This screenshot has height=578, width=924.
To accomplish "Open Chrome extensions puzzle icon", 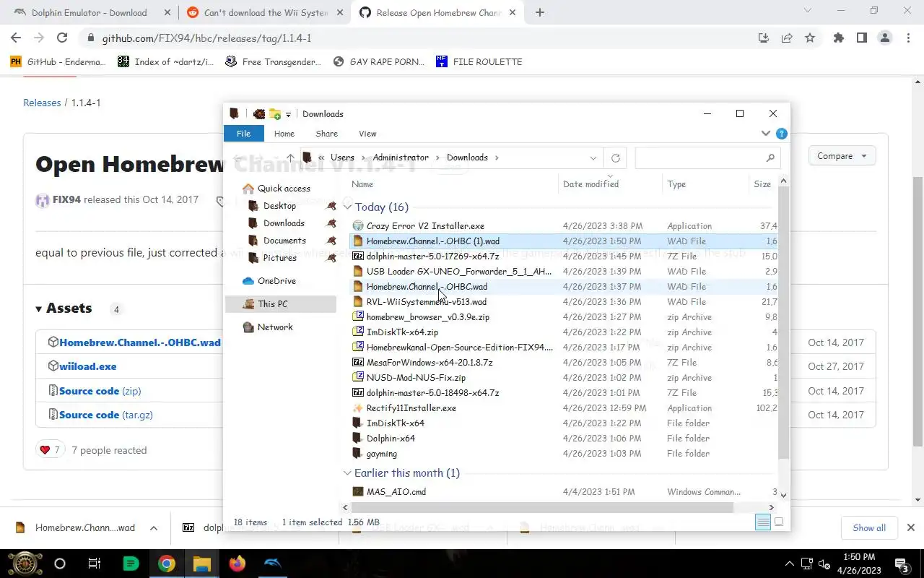I will pos(838,38).
